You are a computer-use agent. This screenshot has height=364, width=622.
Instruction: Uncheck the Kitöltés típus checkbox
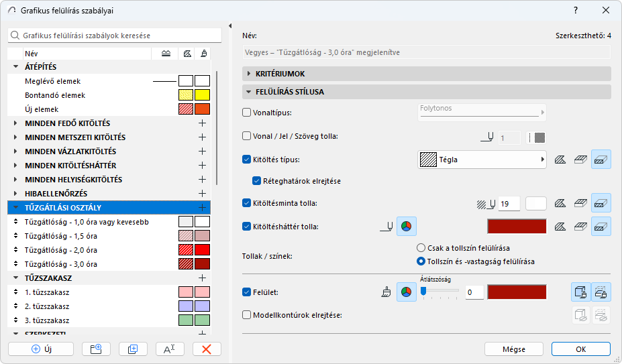(247, 160)
